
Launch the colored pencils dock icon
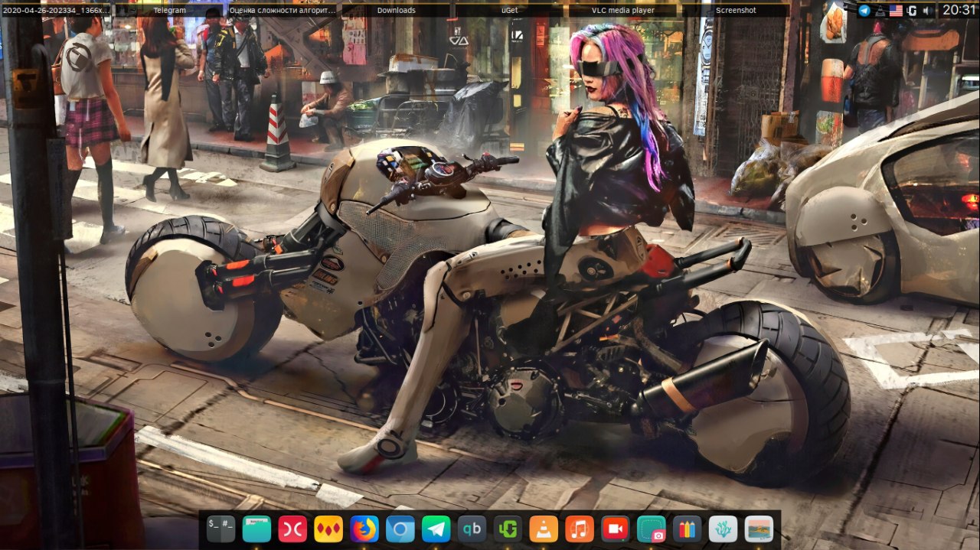pyautogui.click(x=688, y=529)
